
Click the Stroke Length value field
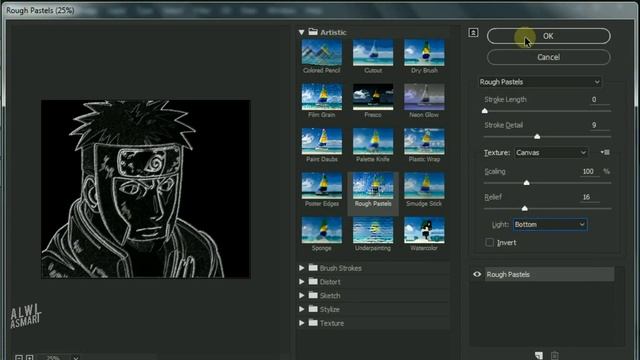599,100
